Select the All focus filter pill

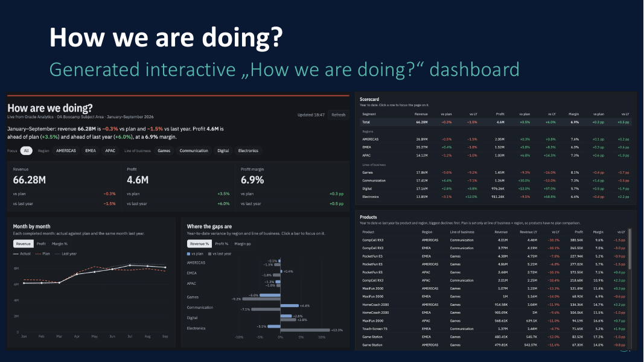pos(27,151)
